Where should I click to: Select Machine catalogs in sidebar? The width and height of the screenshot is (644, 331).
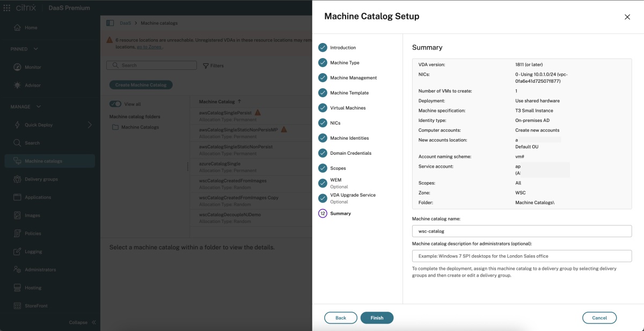click(49, 161)
